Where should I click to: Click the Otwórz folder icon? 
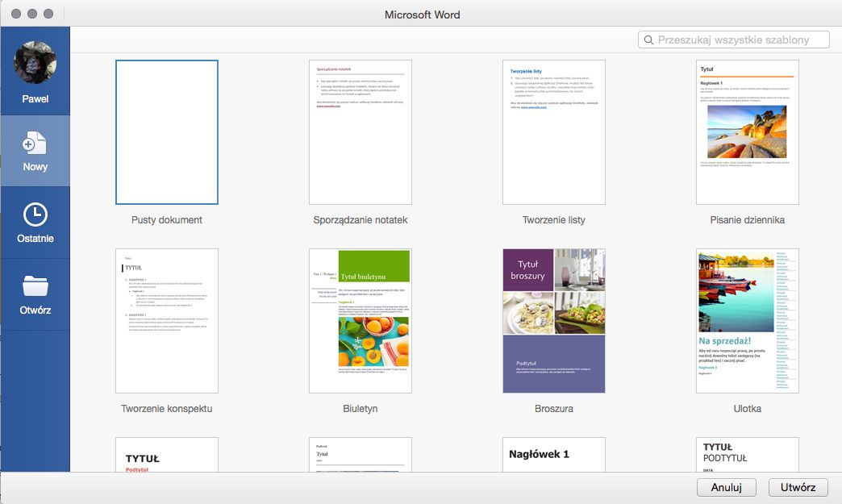pos(35,285)
